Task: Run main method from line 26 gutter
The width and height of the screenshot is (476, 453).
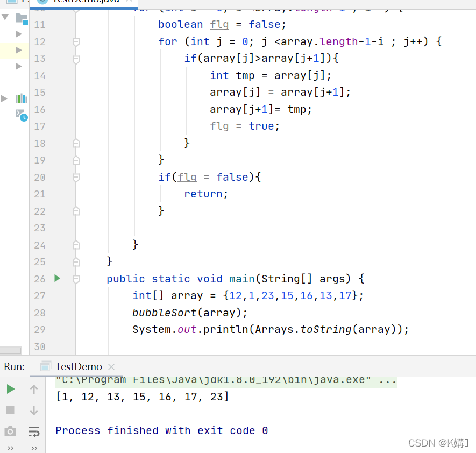Action: coord(57,278)
